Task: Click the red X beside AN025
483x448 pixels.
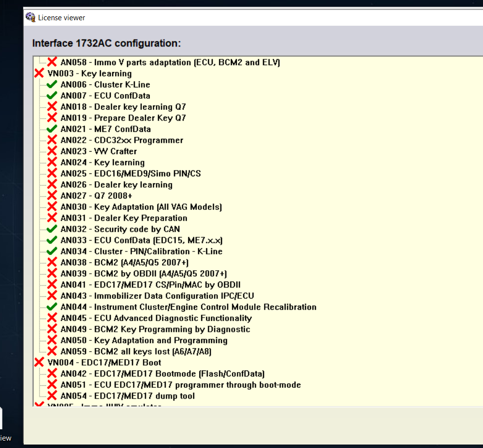Action: (x=52, y=173)
